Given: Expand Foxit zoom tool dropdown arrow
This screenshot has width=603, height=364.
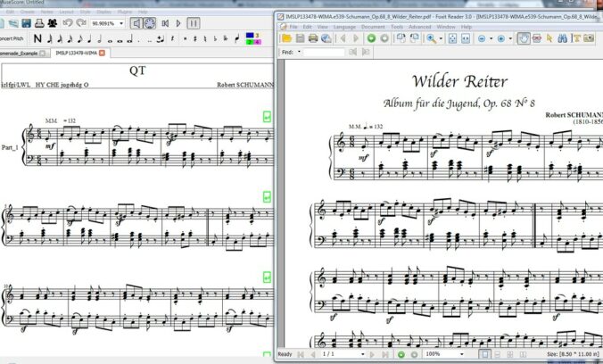Looking at the screenshot, I should point(441,38).
